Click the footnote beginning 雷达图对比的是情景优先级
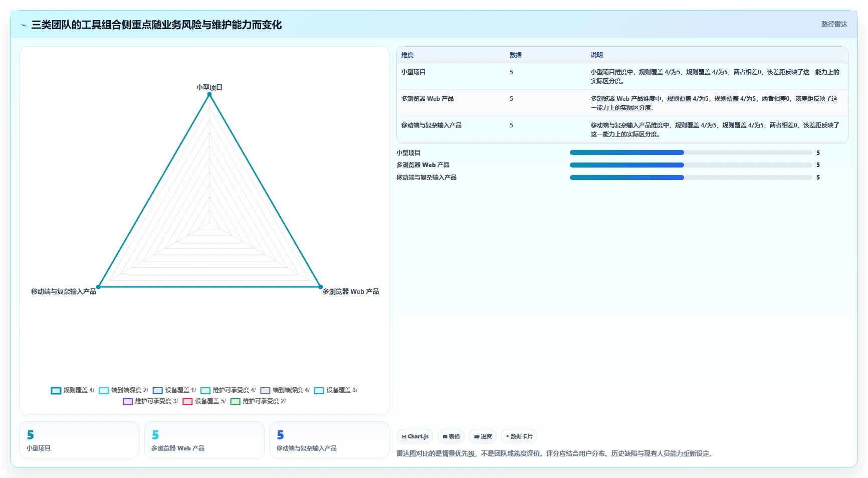 tap(554, 453)
